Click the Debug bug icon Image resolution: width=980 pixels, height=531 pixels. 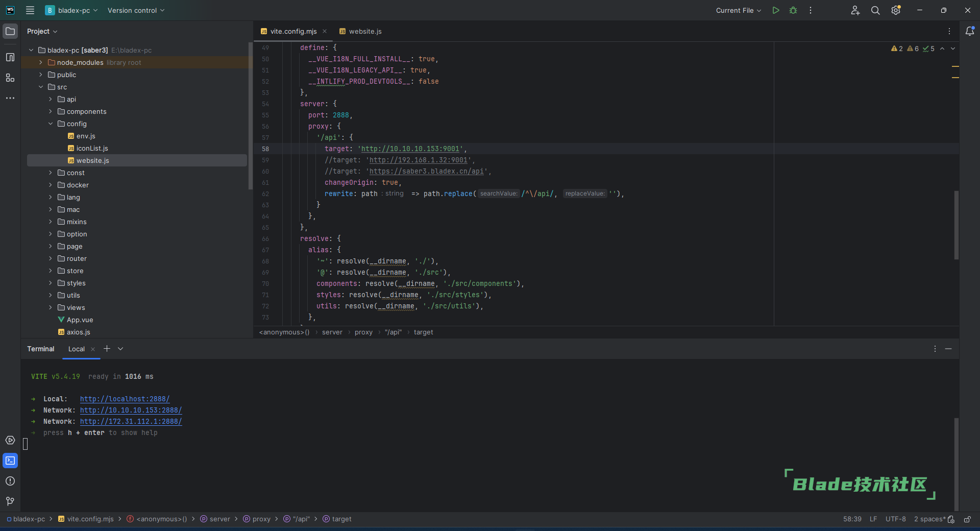pos(793,10)
